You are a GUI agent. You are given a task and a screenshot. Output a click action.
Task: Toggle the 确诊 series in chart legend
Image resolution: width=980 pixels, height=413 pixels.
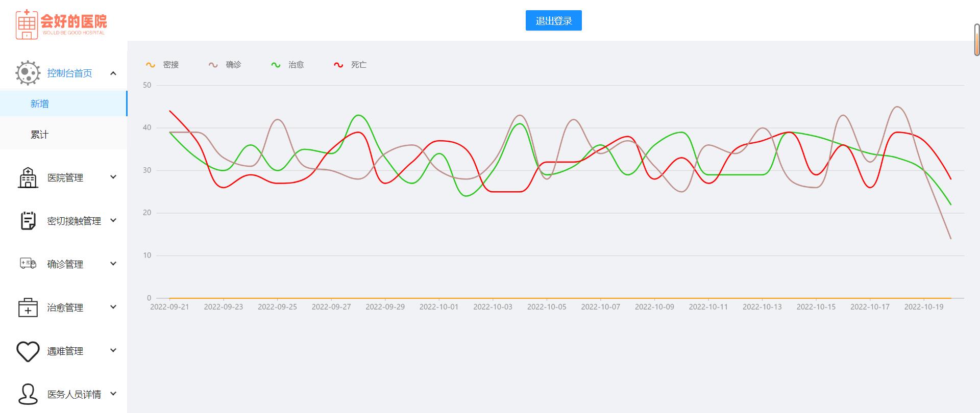(225, 65)
